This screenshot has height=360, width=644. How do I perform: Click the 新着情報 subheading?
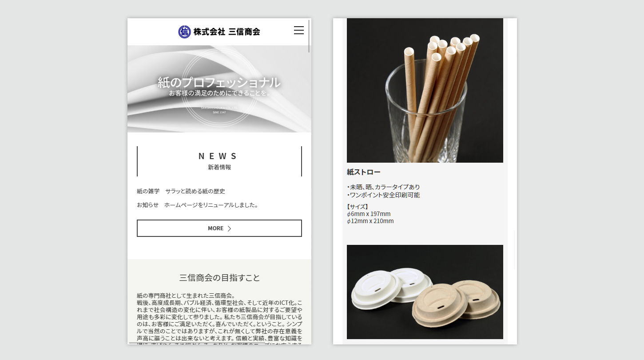coord(219,168)
